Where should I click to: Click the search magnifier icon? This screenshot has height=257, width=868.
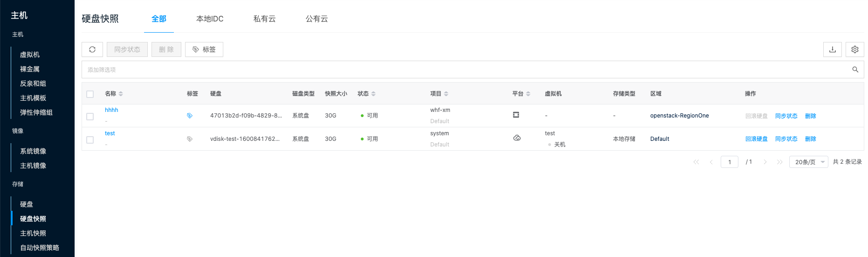click(855, 69)
